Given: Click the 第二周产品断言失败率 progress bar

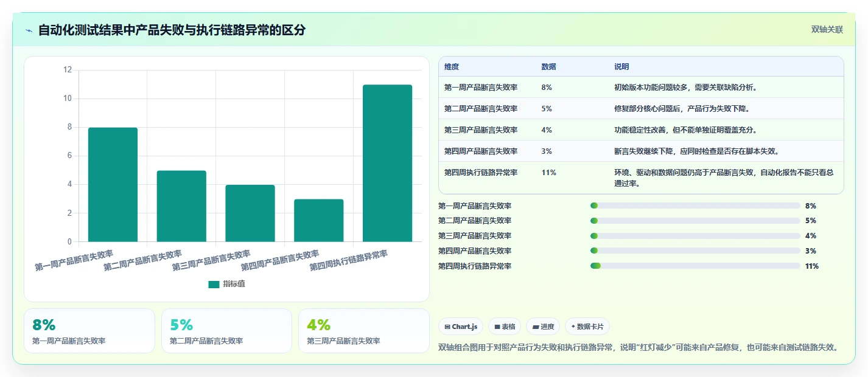Looking at the screenshot, I should tap(695, 221).
